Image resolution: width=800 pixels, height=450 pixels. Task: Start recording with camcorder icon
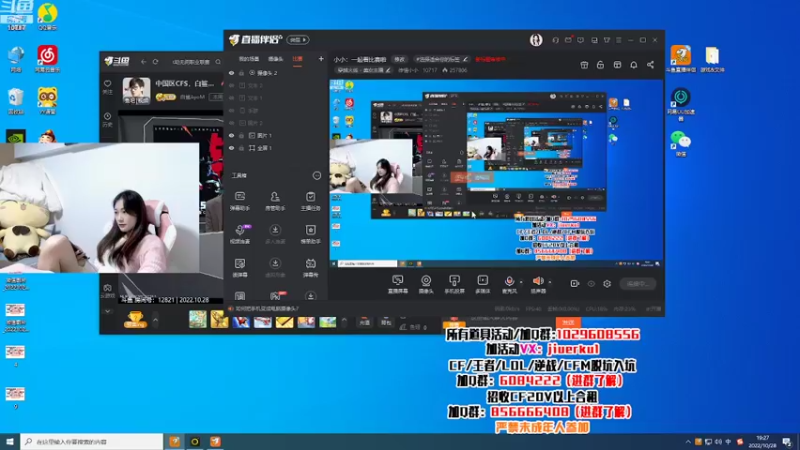point(574,284)
